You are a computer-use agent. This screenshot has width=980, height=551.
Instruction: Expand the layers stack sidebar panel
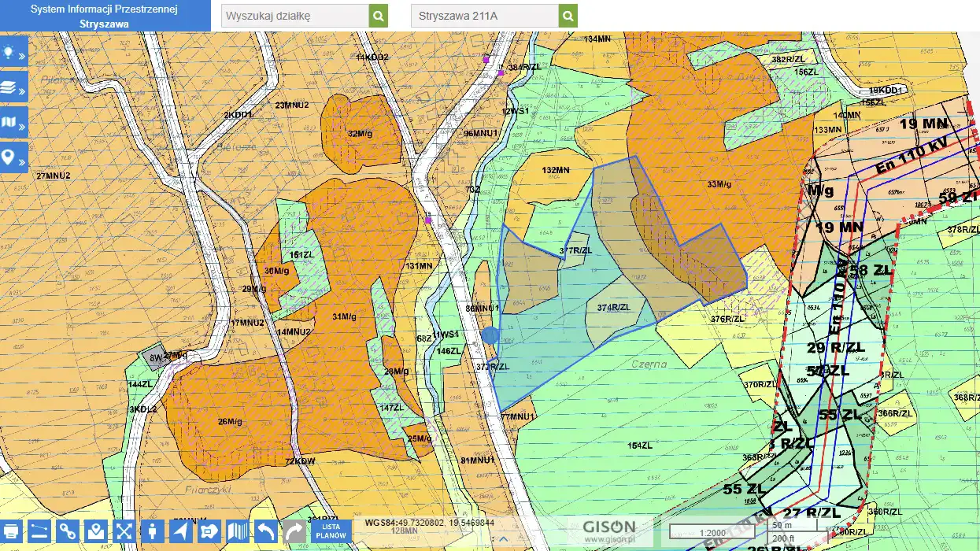(x=14, y=88)
